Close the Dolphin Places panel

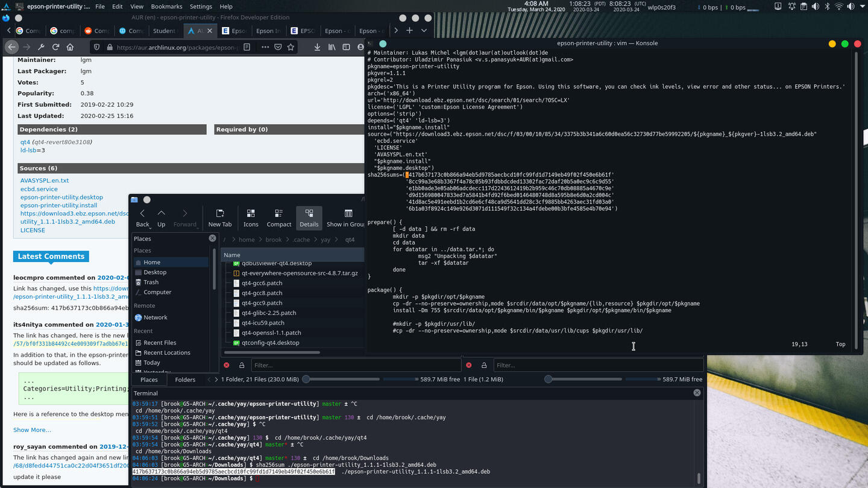[x=212, y=239]
